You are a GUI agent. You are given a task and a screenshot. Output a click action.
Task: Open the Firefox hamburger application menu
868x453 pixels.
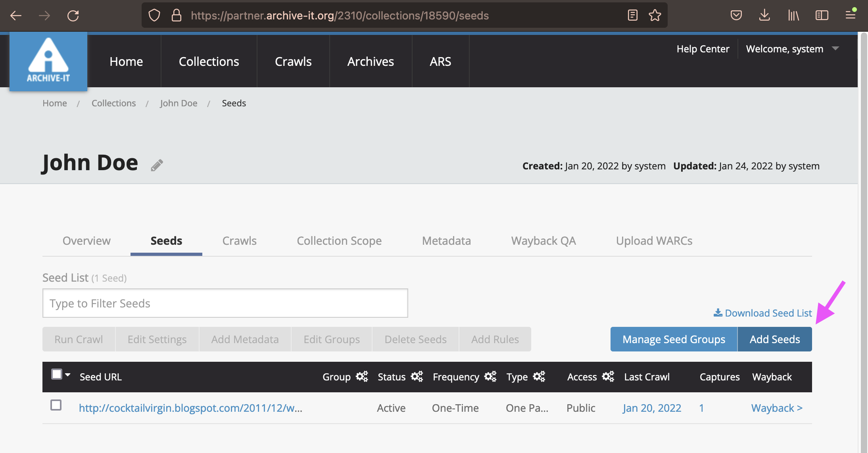850,15
